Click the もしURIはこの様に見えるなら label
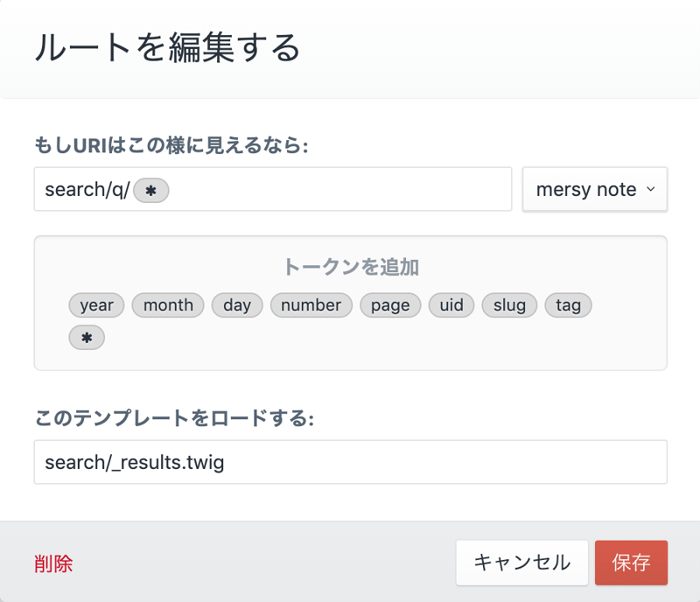 [x=171, y=144]
